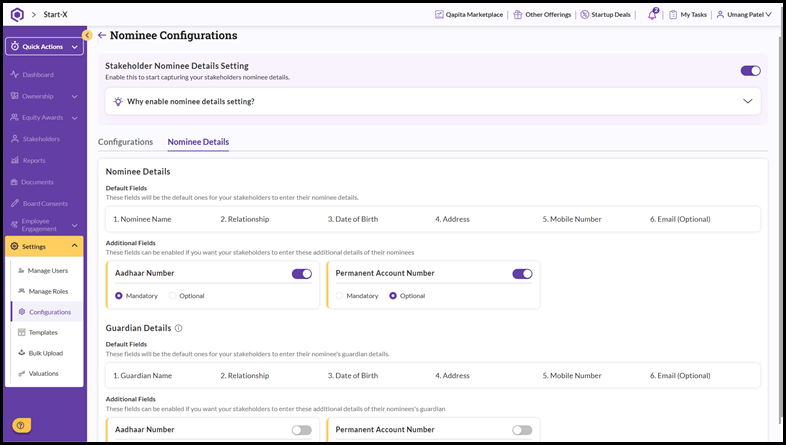The image size is (786, 445).
Task: Toggle Stakeholder Nominee Details Setting switch
Action: (750, 71)
